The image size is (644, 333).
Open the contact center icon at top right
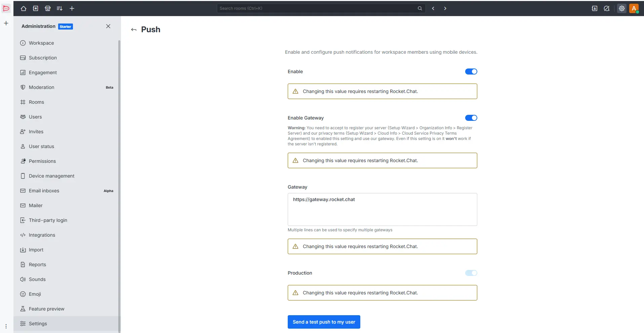595,8
